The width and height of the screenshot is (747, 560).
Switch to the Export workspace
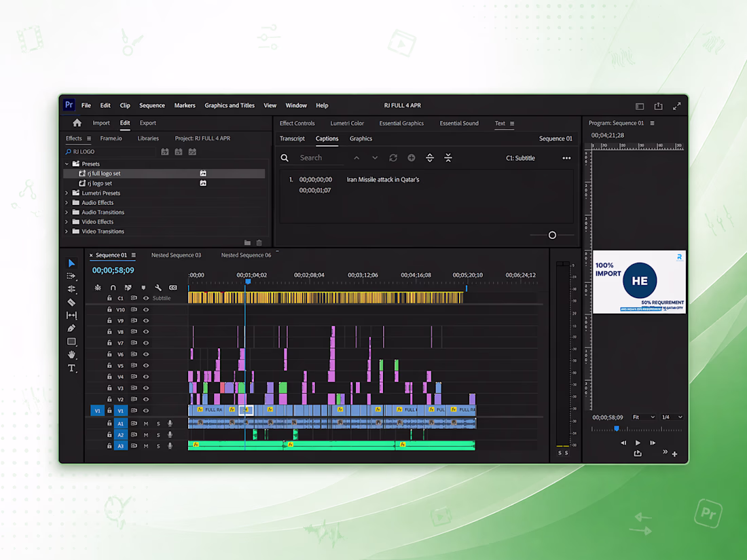coord(147,123)
